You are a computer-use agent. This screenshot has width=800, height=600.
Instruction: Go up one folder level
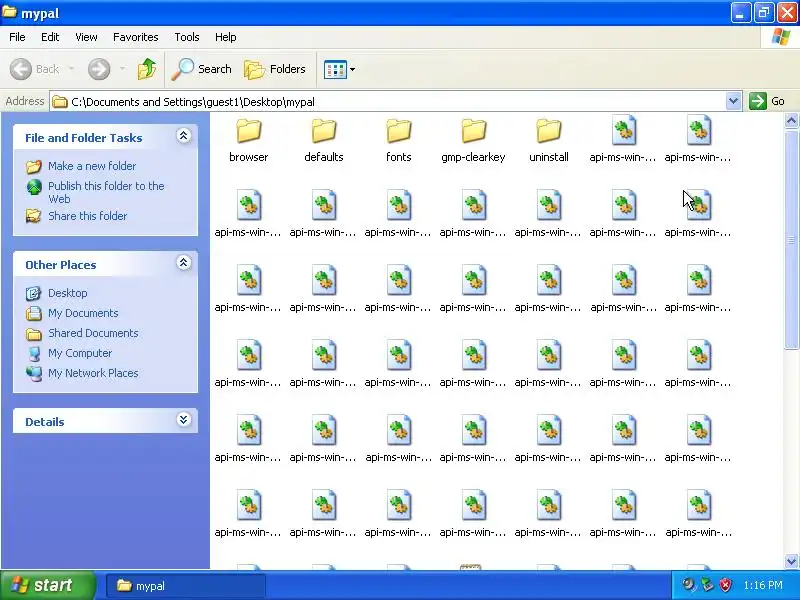[x=147, y=69]
